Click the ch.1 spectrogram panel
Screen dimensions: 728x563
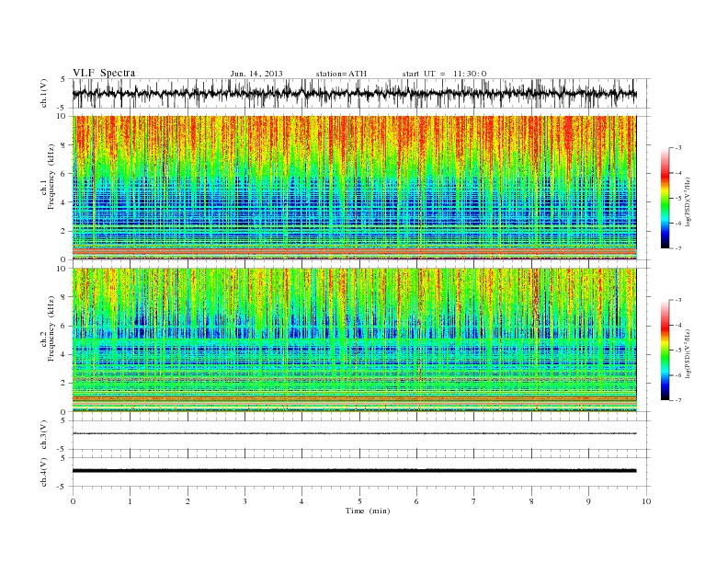[354, 188]
